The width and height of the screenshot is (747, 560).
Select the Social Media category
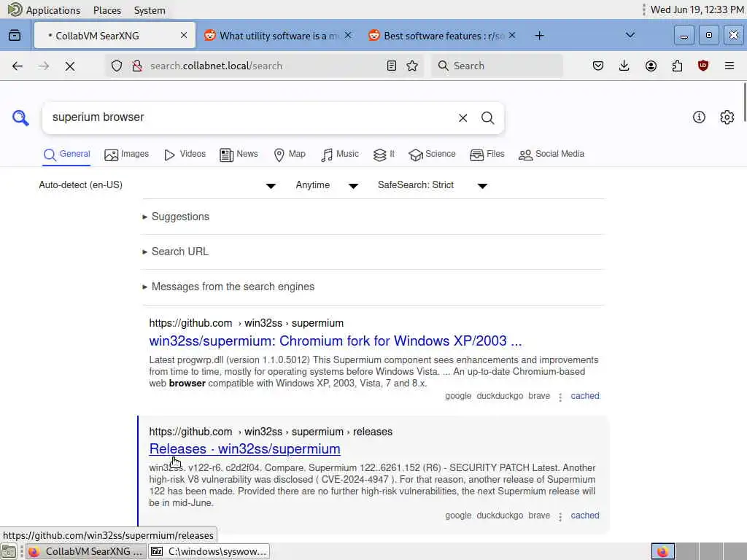(x=551, y=155)
